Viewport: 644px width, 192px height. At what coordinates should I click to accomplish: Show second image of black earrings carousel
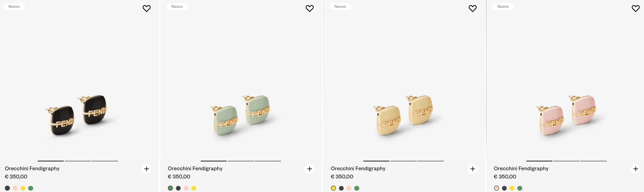pyautogui.click(x=78, y=161)
